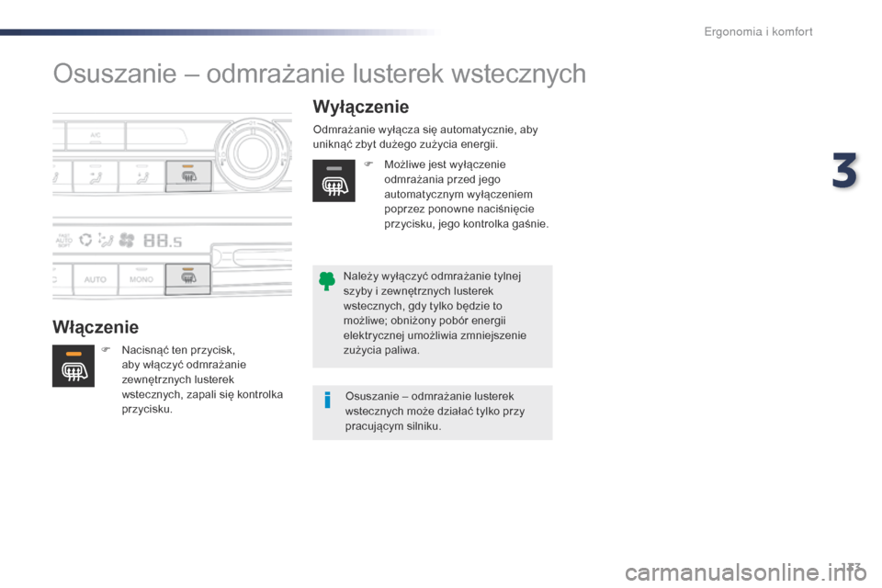The width and height of the screenshot is (882, 588).
Task: Click the info note about 'pracującym silniku'
Action: (435, 412)
